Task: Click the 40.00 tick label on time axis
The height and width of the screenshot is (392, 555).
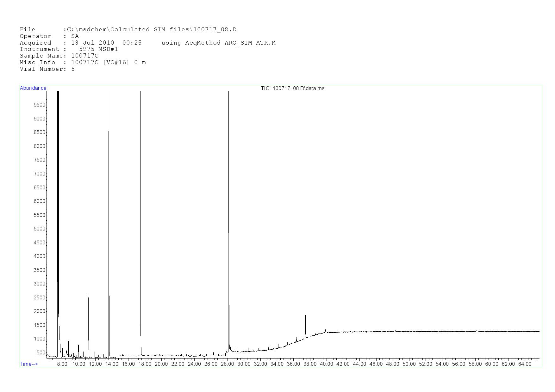Action: [326, 364]
